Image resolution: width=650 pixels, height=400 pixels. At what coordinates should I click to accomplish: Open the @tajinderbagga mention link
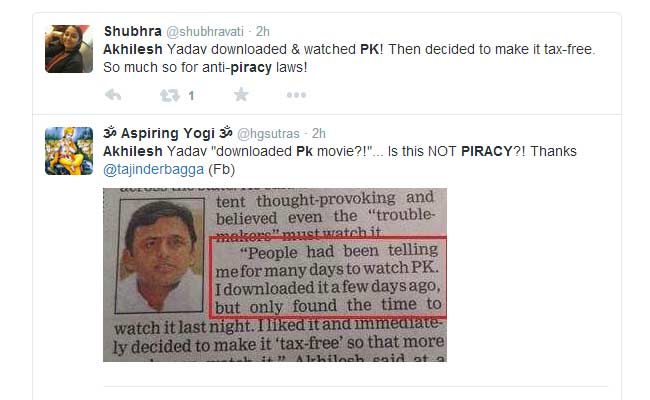[x=153, y=170]
